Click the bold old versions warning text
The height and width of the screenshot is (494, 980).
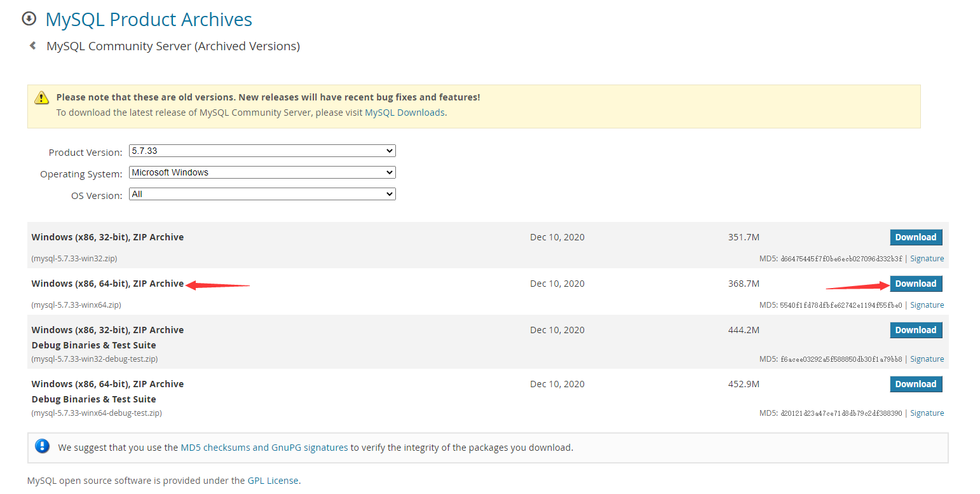[x=268, y=97]
